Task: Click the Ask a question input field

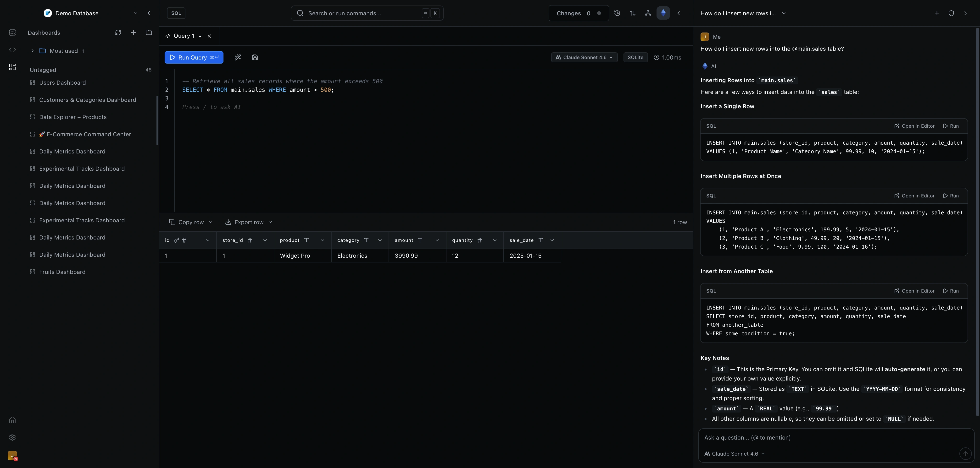Action: point(836,438)
